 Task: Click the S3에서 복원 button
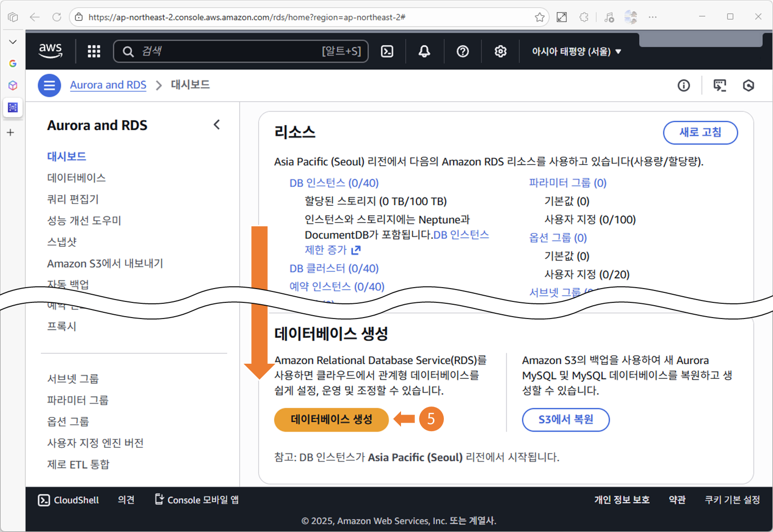point(566,420)
